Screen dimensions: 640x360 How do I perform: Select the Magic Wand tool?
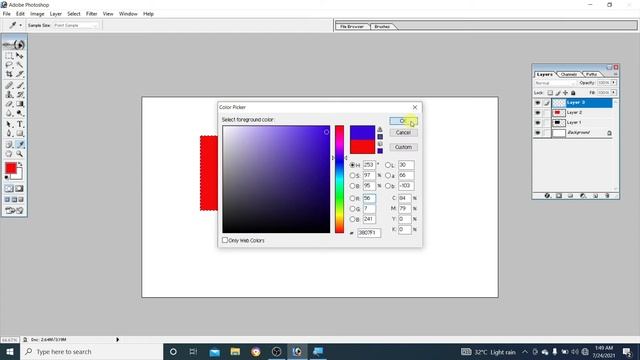20,65
